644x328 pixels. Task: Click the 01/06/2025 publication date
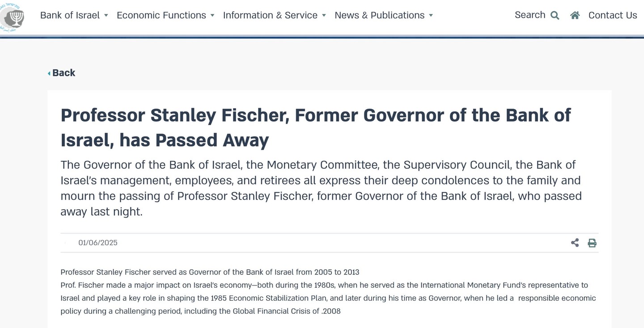point(98,243)
